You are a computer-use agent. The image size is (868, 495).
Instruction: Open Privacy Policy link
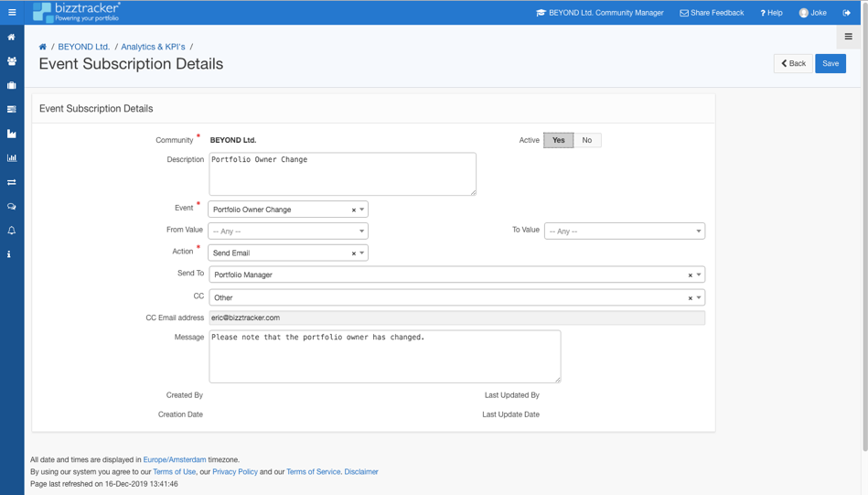pos(235,472)
